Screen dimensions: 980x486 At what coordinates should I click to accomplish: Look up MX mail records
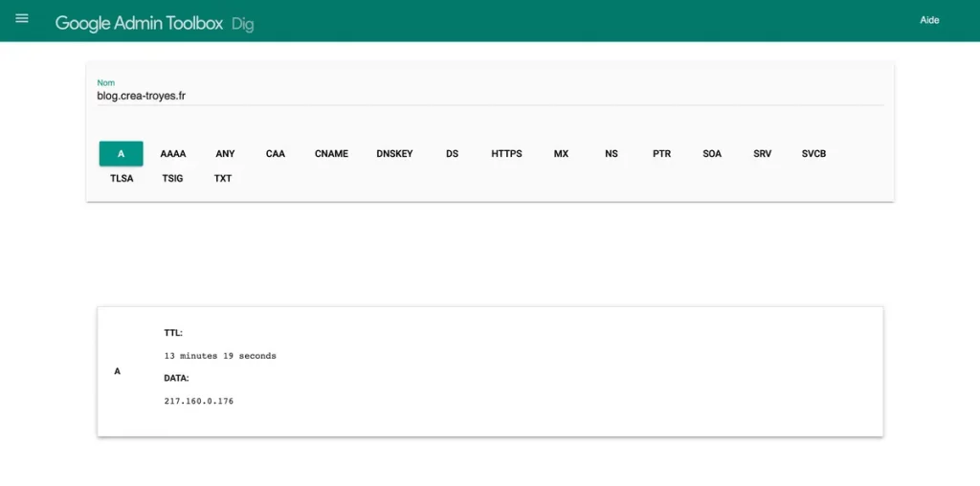(561, 154)
